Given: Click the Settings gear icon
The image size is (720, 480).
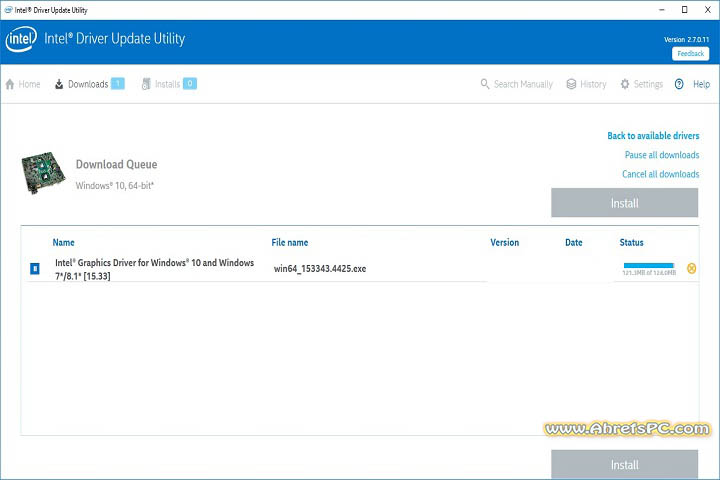Looking at the screenshot, I should (624, 84).
